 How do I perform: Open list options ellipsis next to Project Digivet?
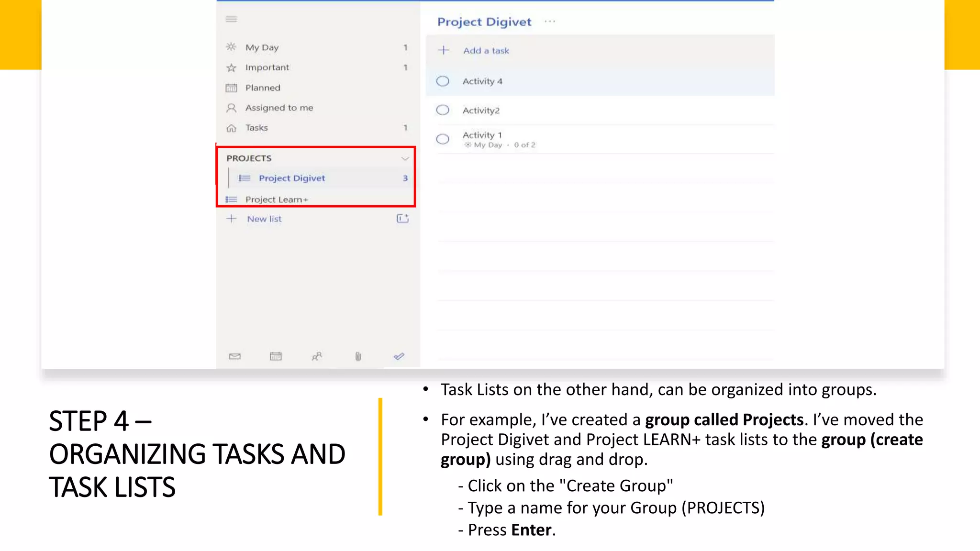click(x=550, y=22)
